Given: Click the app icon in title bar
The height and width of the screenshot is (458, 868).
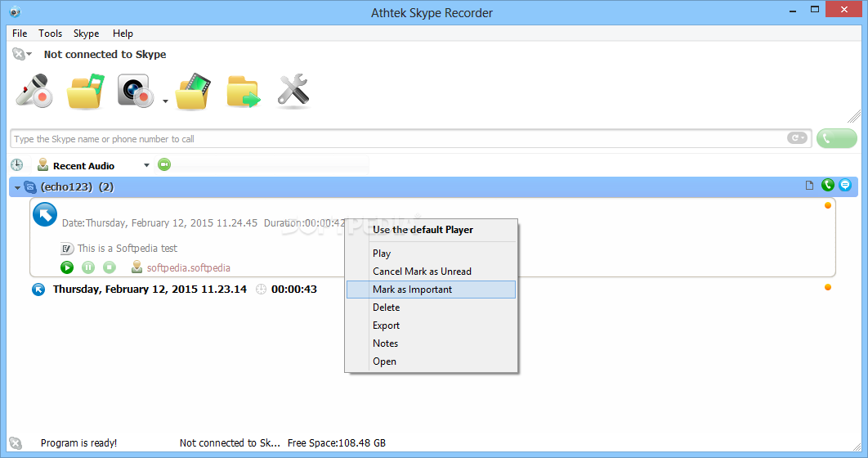Looking at the screenshot, I should (15, 12).
